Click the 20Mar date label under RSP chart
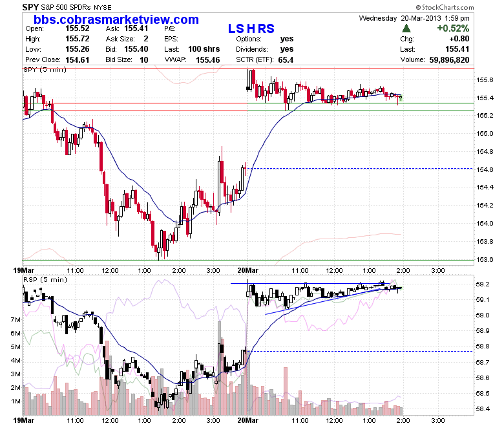 248,420
